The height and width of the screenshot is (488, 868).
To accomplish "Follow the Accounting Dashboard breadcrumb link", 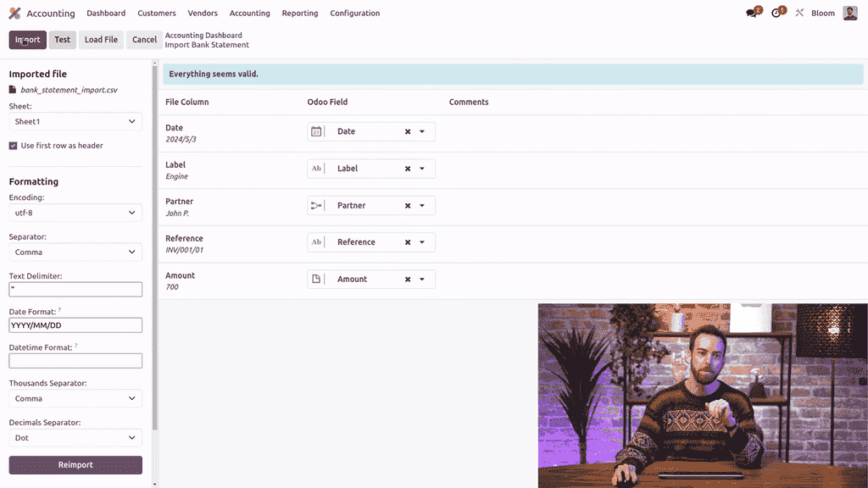I will tap(203, 36).
